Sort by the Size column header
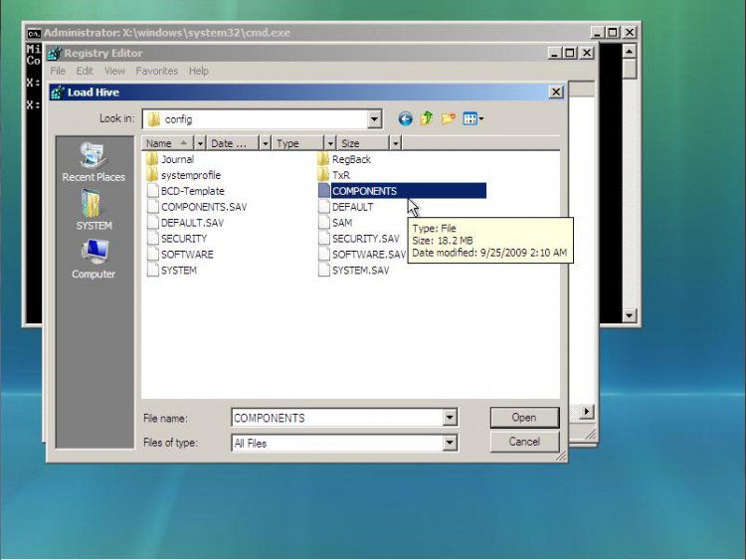The width and height of the screenshot is (746, 560). point(363,143)
